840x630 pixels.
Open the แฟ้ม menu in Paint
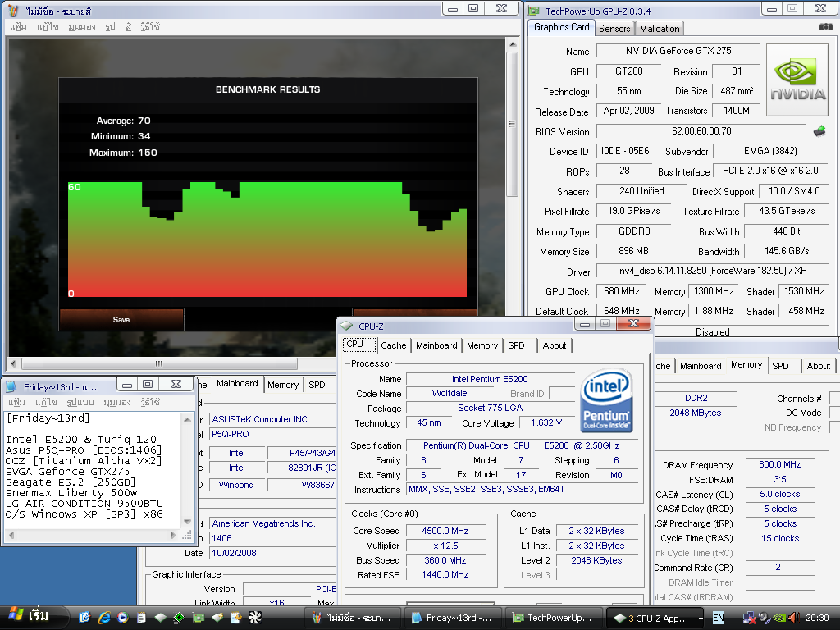click(18, 26)
